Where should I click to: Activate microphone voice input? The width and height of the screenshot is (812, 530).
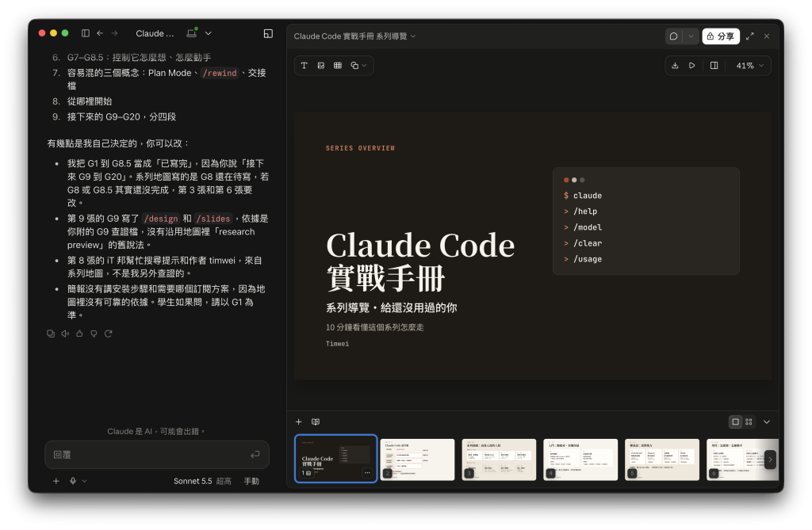(x=73, y=481)
